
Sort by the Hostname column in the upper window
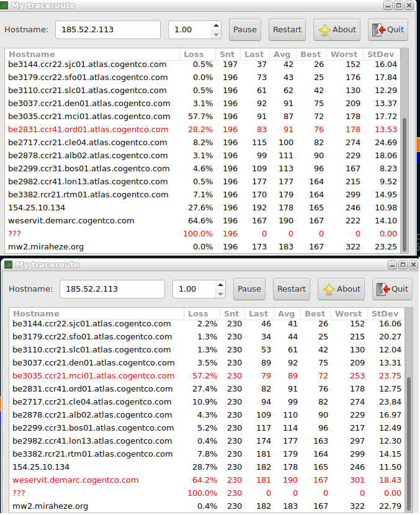[x=92, y=55]
